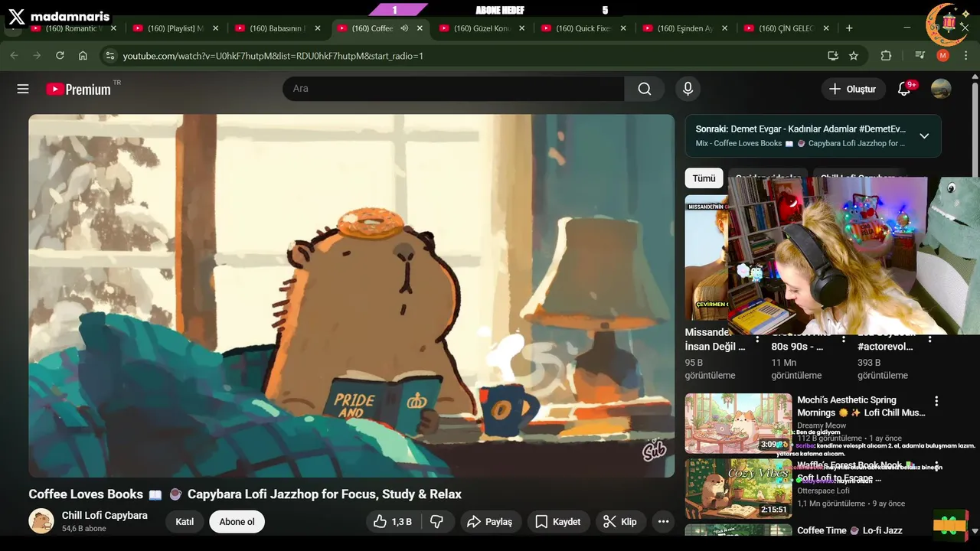Open a new browser tab with plus
This screenshot has height=551, width=980.
[x=849, y=28]
